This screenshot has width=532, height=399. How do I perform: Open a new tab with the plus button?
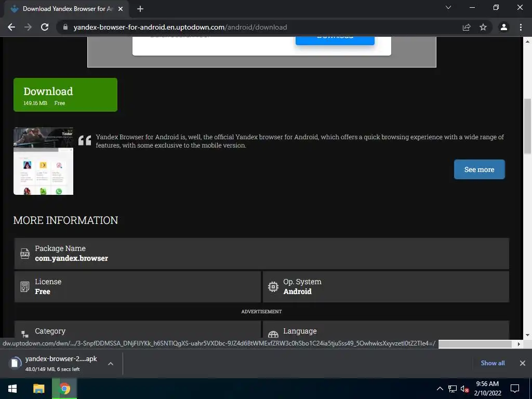tap(140, 9)
